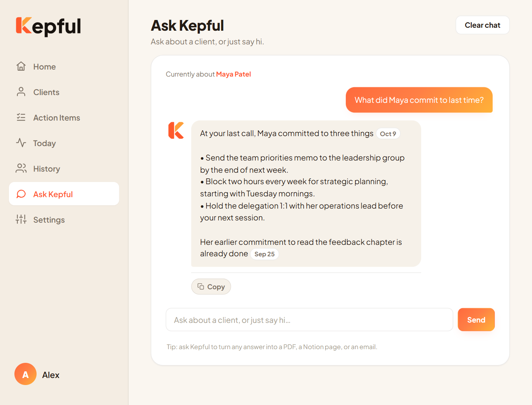The image size is (532, 405).
Task: Click the 'What did Maya commit' message bubble
Action: click(x=419, y=100)
